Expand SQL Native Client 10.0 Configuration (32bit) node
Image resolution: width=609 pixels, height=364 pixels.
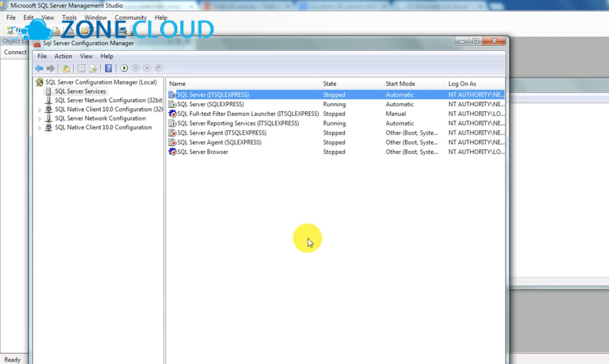point(39,110)
